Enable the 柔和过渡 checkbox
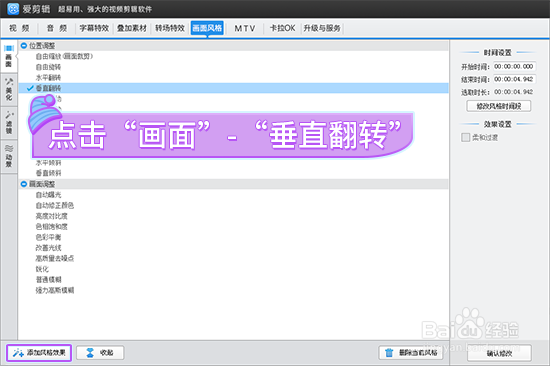Viewport: 550px width, 366px height. (x=465, y=137)
